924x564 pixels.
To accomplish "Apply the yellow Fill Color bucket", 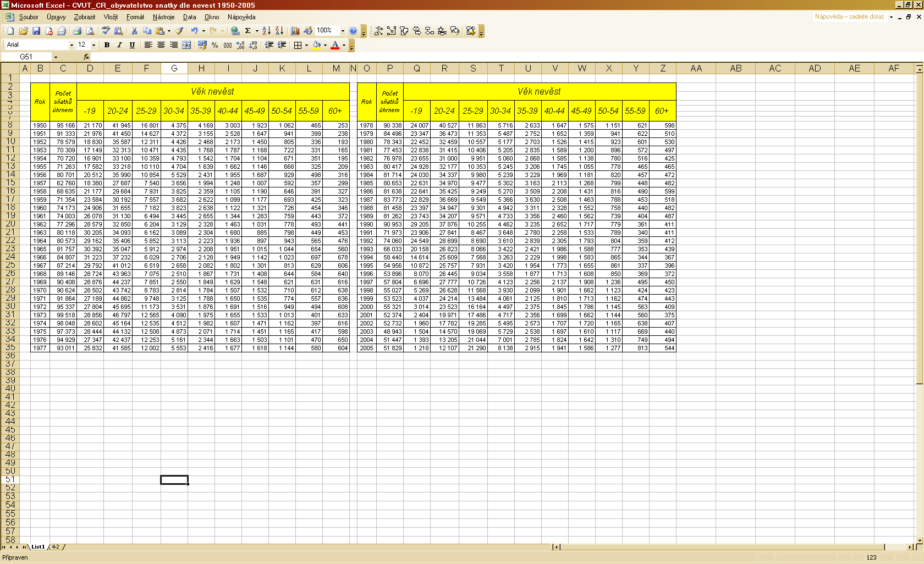I will point(316,45).
